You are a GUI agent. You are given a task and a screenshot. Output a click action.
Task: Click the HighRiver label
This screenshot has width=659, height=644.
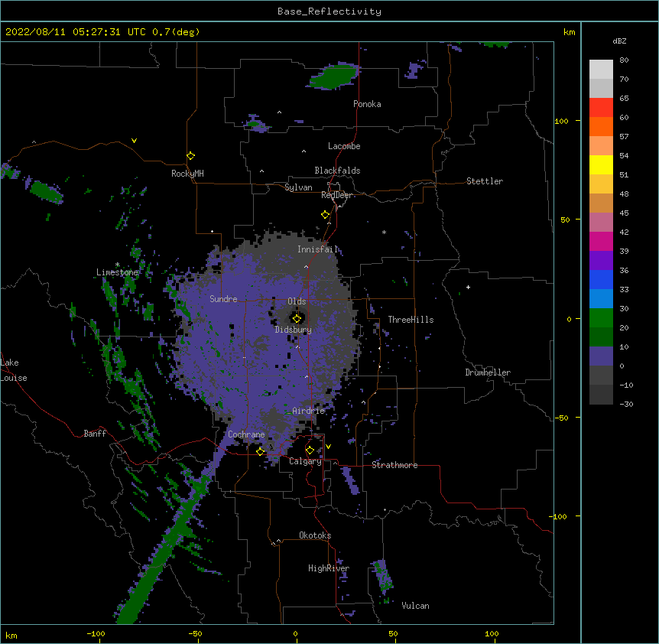point(329,568)
